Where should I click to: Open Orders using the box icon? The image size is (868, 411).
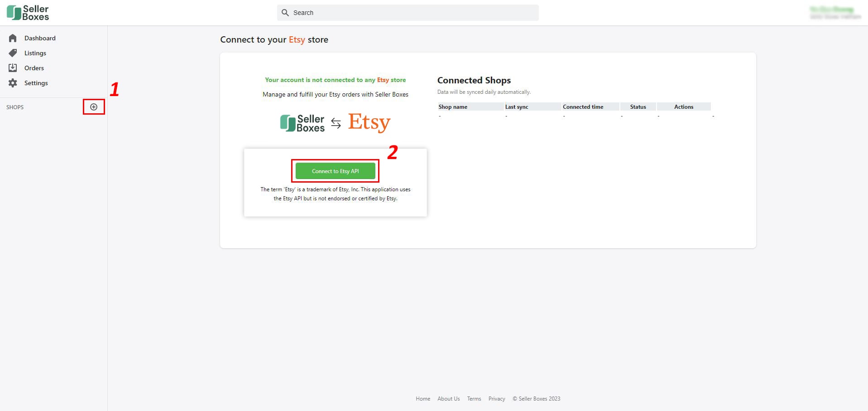[x=13, y=68]
